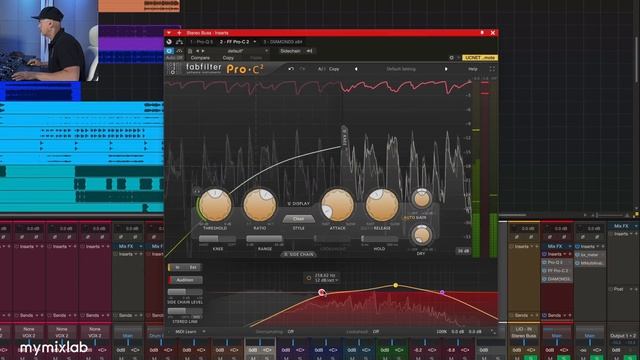This screenshot has height=360, width=640.
Task: Collapse the Side Chain section button
Action: coord(298,254)
